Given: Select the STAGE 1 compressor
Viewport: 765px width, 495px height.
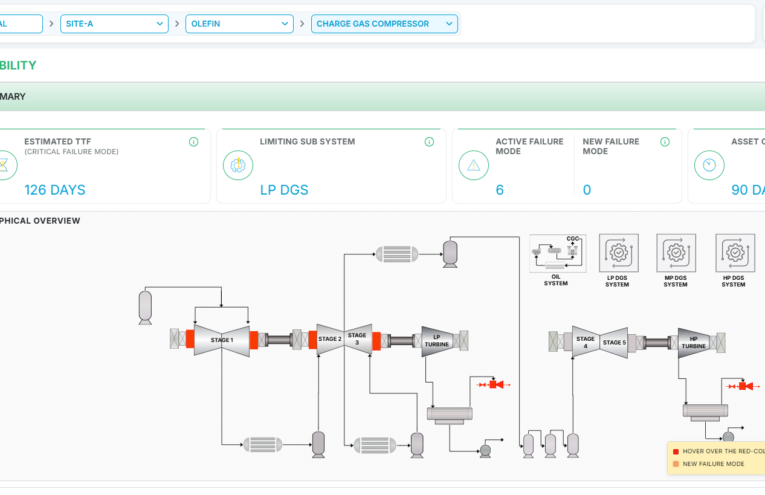Looking at the screenshot, I should pos(222,340).
